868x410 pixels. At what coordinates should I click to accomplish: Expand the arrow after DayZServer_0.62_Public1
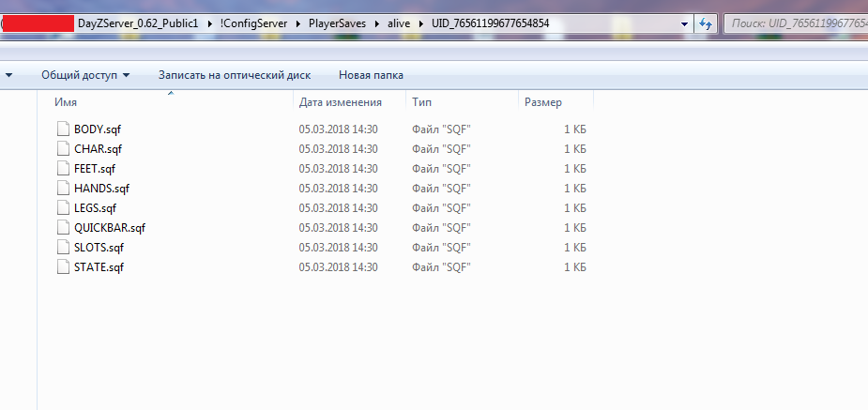209,23
